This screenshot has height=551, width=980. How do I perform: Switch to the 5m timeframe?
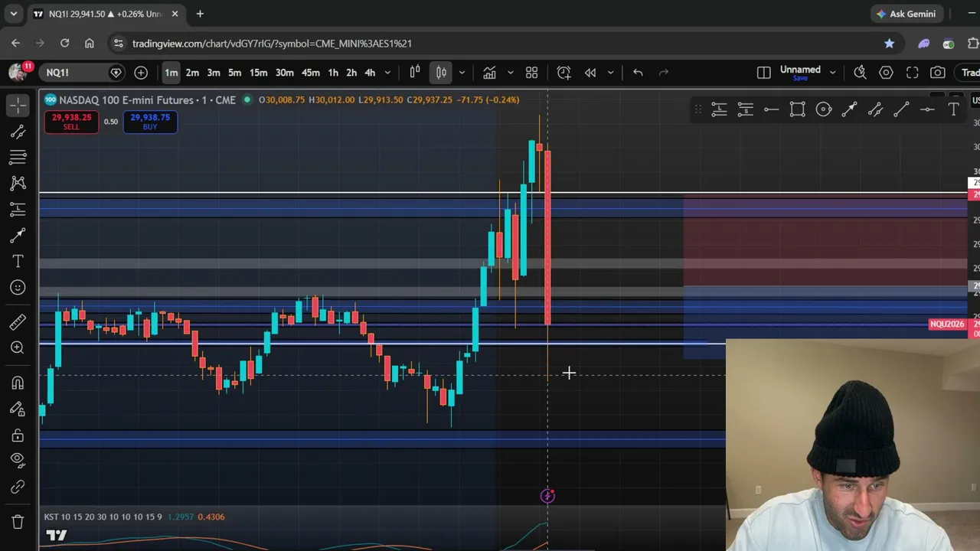coord(234,73)
